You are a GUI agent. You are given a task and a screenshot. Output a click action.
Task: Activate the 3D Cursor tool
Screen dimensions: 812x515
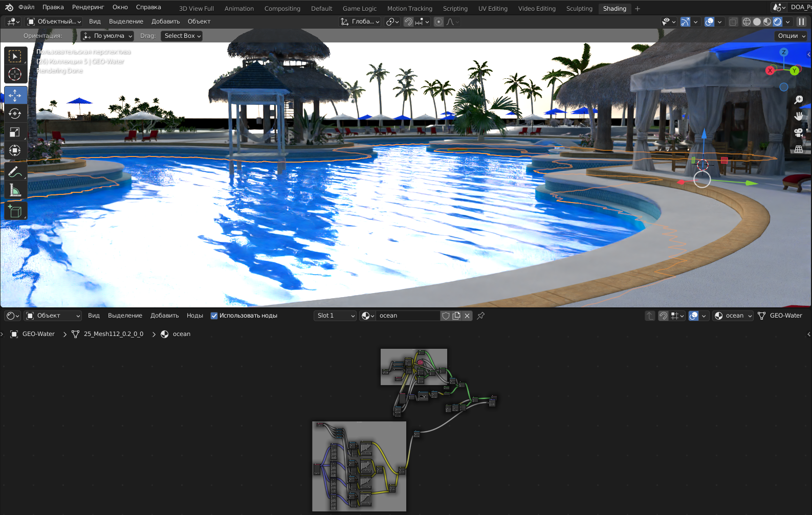pos(15,74)
